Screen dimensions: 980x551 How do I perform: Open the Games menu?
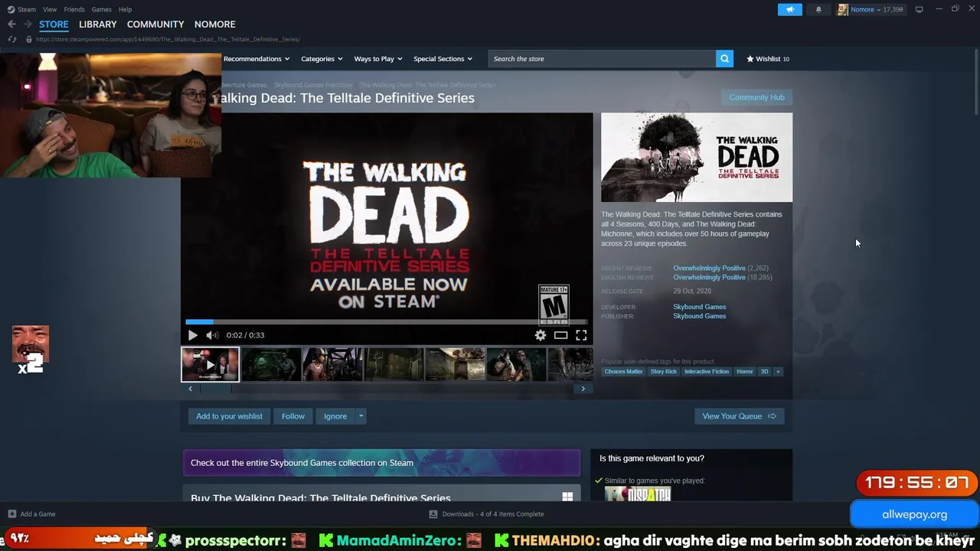[x=101, y=9]
